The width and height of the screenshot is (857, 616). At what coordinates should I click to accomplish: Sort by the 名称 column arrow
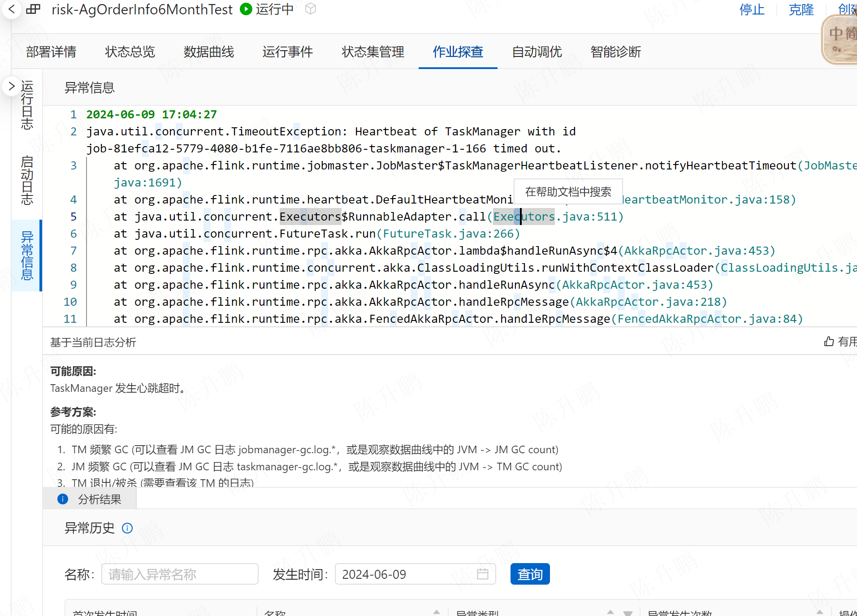click(437, 612)
